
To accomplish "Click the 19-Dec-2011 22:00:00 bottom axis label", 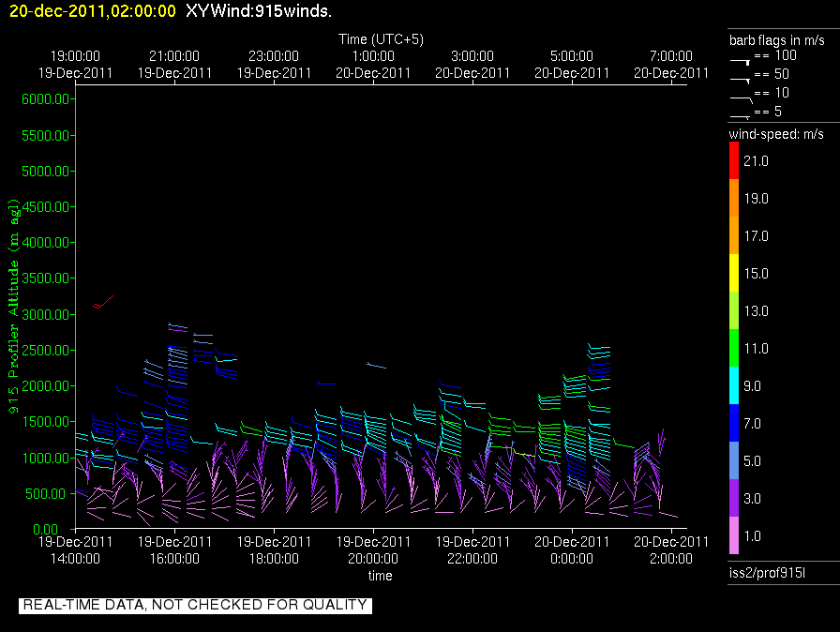I will point(472,550).
